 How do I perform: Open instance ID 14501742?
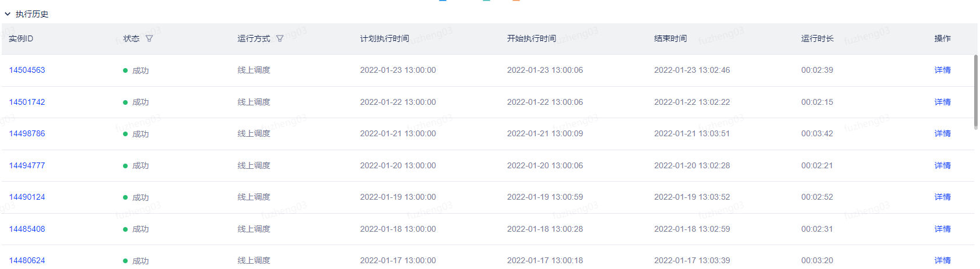pyautogui.click(x=27, y=102)
